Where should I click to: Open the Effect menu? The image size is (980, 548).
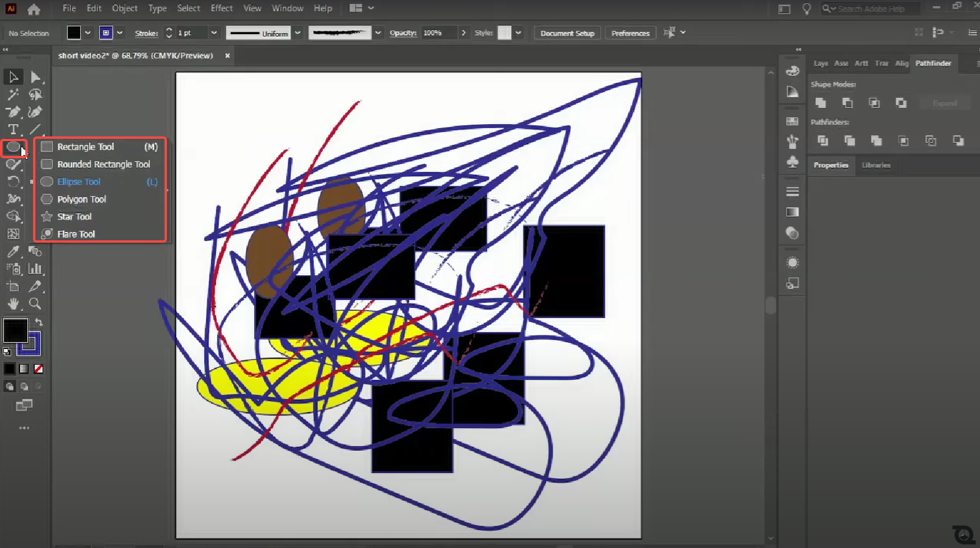click(x=222, y=8)
